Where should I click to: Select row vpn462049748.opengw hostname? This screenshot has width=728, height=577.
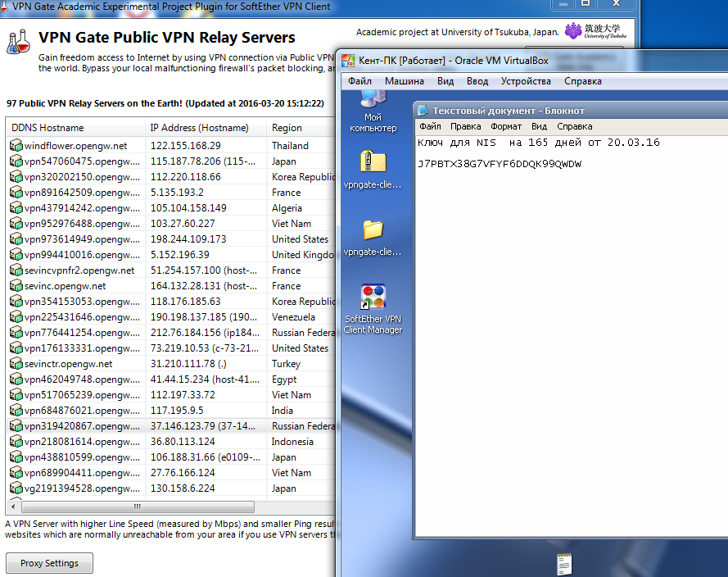(x=82, y=379)
